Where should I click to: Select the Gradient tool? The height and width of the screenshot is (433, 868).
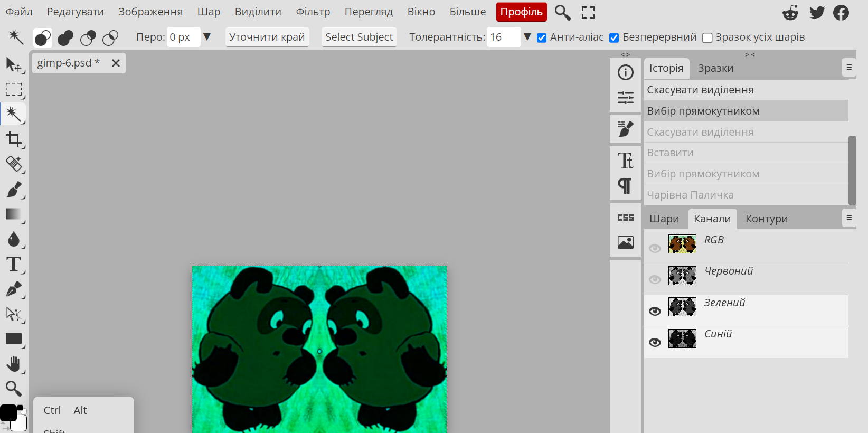coord(14,214)
